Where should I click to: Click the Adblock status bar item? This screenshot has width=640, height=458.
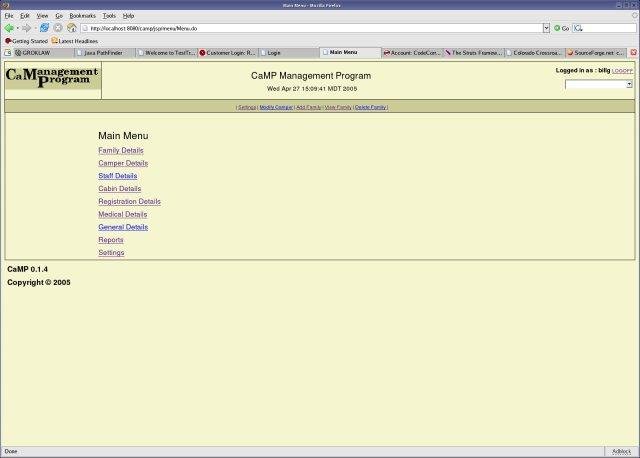click(621, 451)
